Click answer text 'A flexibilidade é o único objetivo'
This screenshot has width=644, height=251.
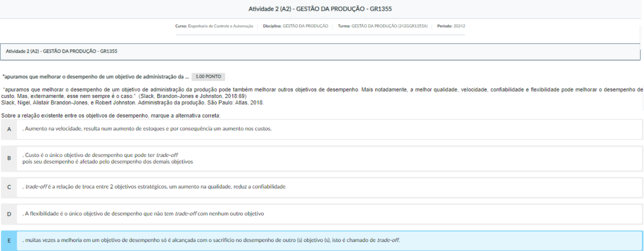pos(143,214)
